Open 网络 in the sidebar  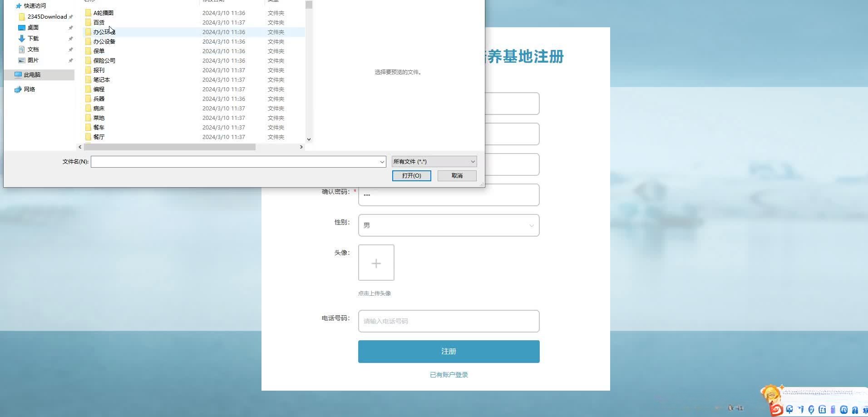pos(30,89)
